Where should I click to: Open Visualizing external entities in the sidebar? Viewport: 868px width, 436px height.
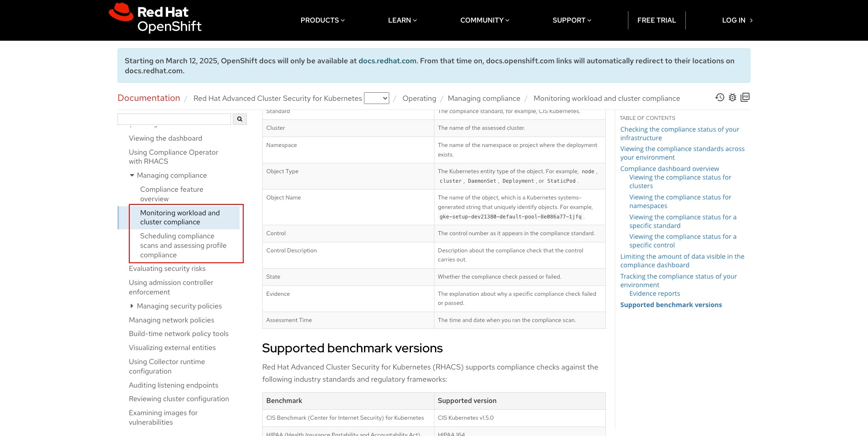pyautogui.click(x=172, y=348)
